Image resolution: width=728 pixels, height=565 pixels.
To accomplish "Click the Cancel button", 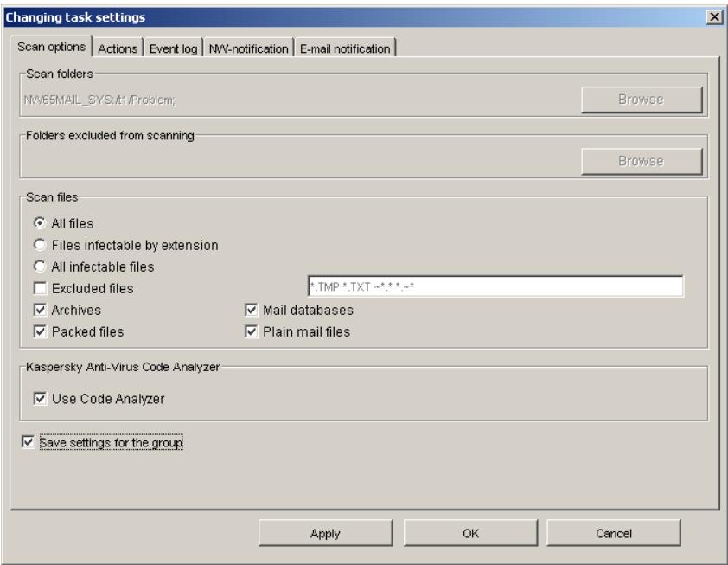I will point(614,533).
